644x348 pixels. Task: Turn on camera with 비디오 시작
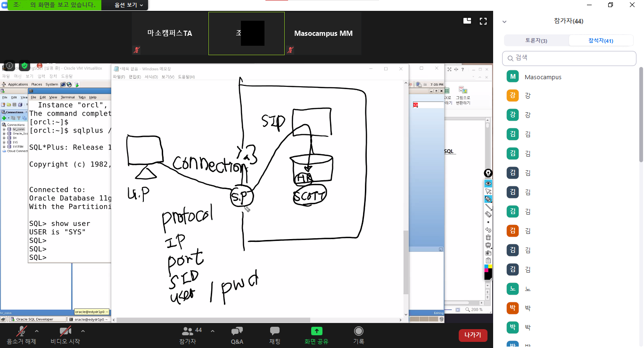coord(65,335)
